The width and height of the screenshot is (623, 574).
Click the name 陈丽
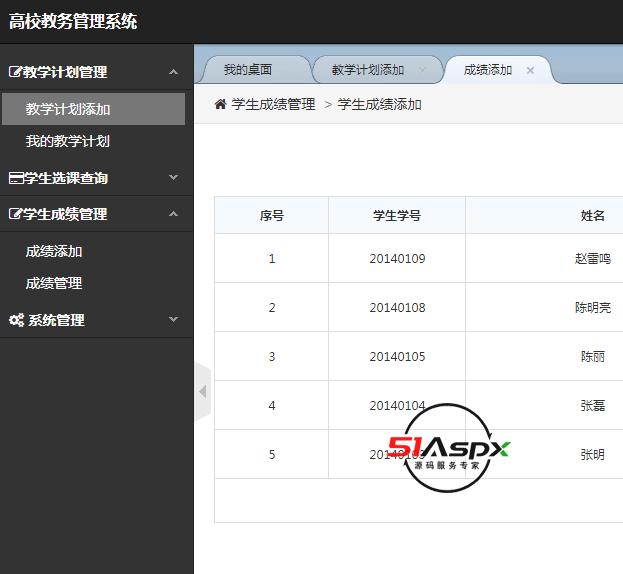(x=592, y=357)
